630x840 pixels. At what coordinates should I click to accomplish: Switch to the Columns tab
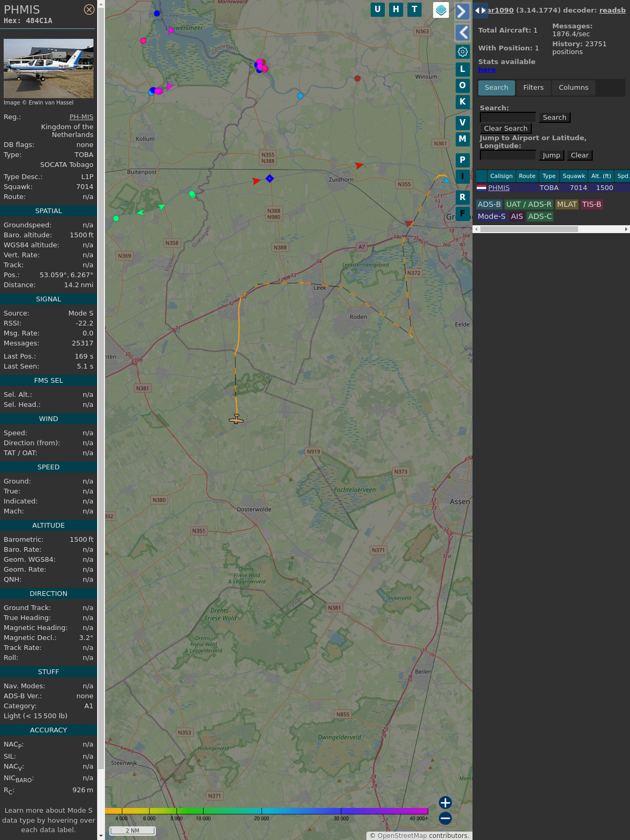(x=573, y=88)
